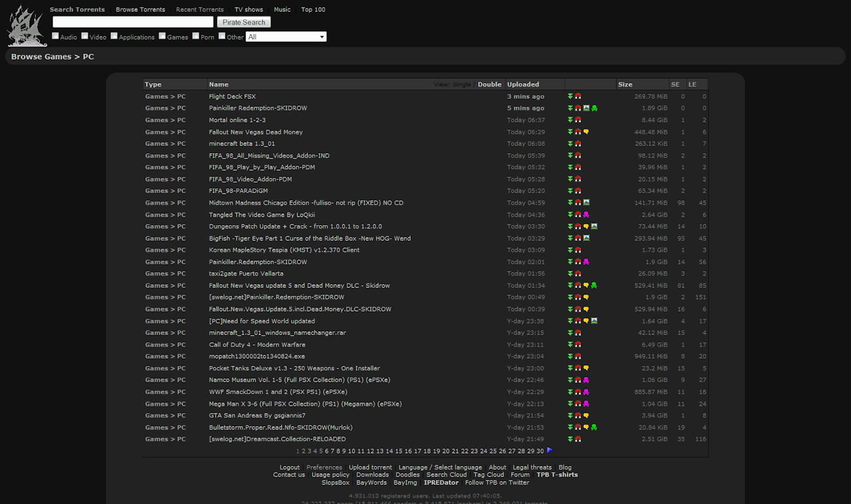Open the All category dropdown
The height and width of the screenshot is (504, 851).
point(286,36)
